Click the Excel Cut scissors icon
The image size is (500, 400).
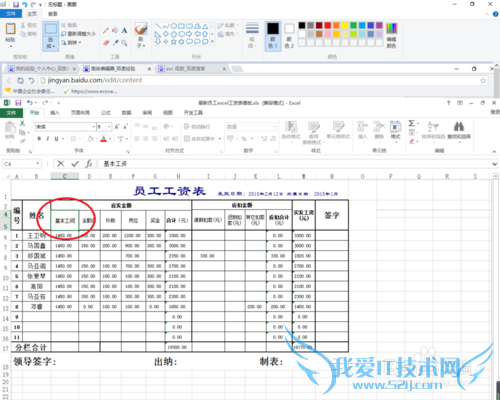(x=22, y=123)
